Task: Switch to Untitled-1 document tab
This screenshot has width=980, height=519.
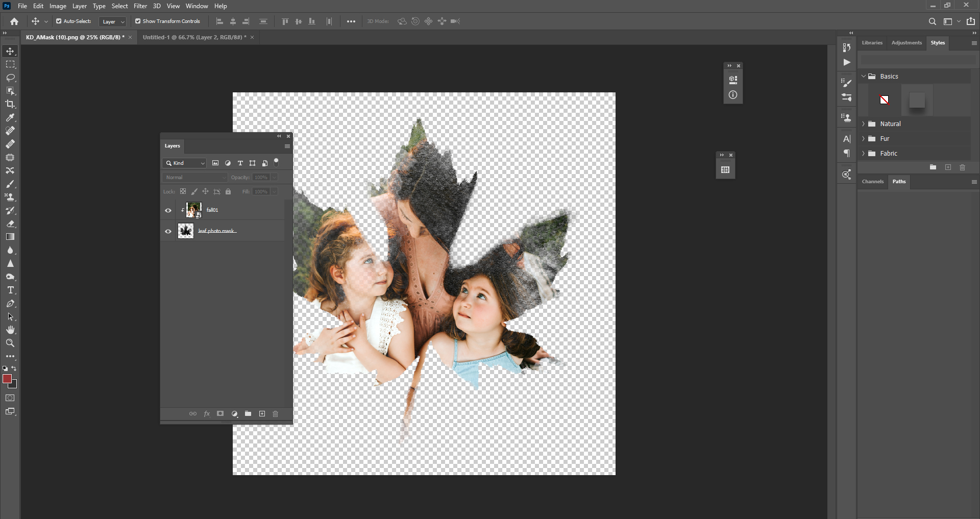Action: 194,37
